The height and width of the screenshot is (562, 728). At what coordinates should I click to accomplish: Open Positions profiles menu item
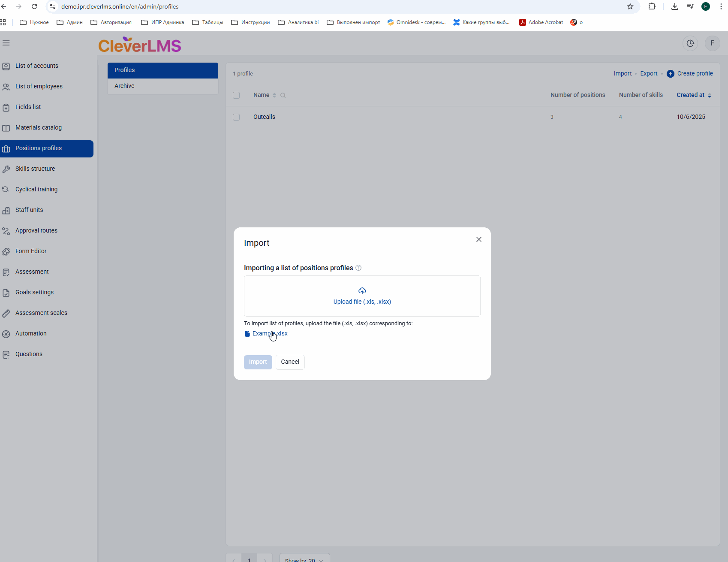(x=47, y=149)
